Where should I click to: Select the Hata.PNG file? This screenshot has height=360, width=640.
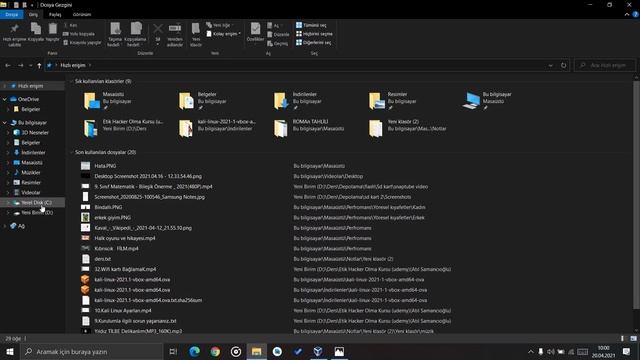pos(105,166)
